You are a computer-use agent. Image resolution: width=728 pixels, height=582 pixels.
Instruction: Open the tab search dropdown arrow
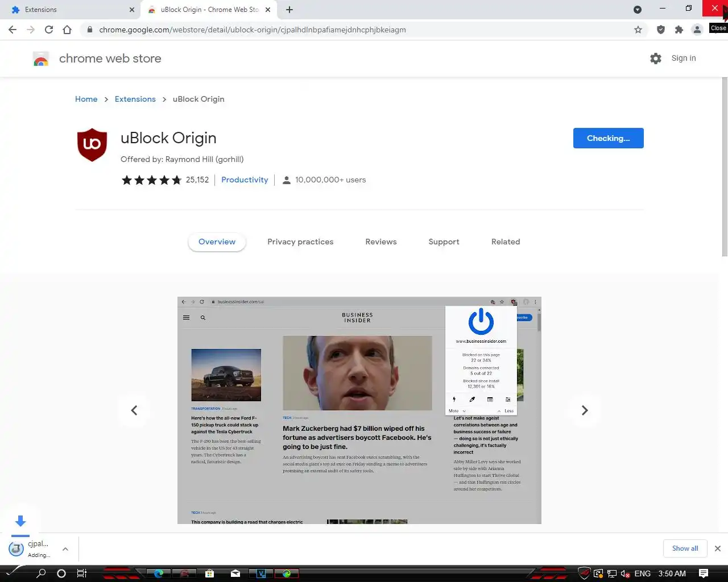coord(638,10)
